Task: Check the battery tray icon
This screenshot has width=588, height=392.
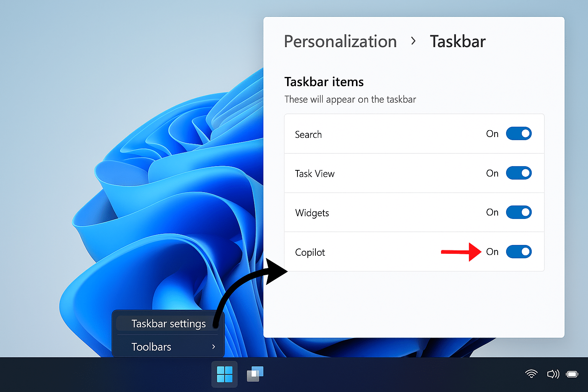Action: coord(573,374)
